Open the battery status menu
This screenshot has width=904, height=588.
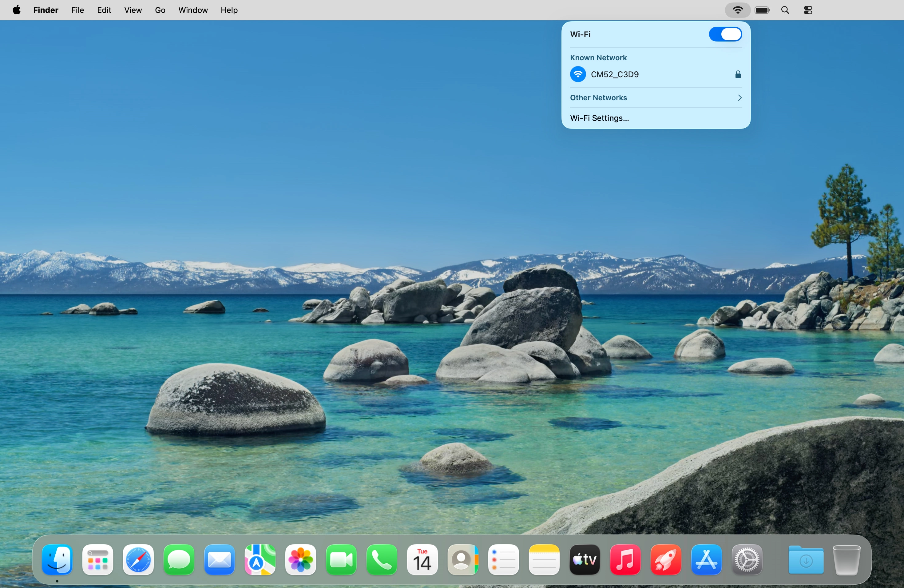click(762, 10)
